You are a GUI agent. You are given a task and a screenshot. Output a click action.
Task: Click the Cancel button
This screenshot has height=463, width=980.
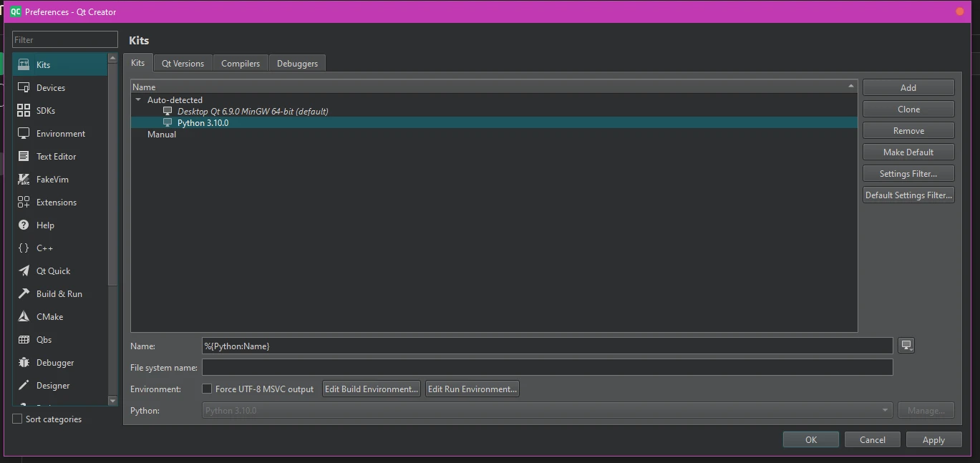873,439
